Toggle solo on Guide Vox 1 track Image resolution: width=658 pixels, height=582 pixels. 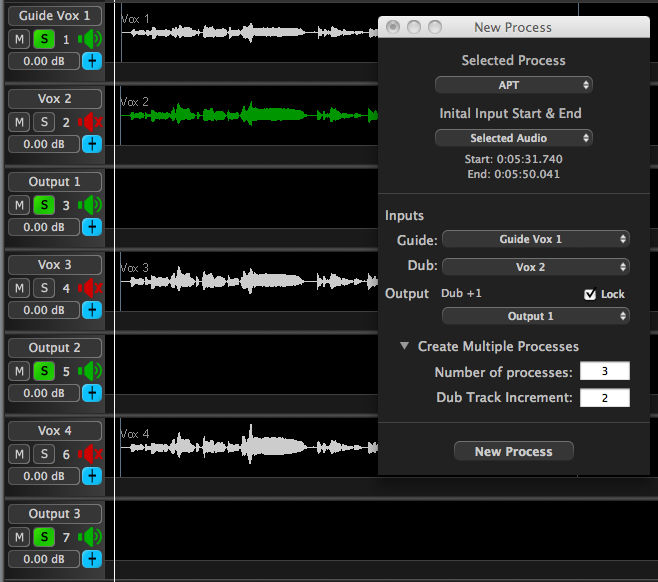click(44, 40)
